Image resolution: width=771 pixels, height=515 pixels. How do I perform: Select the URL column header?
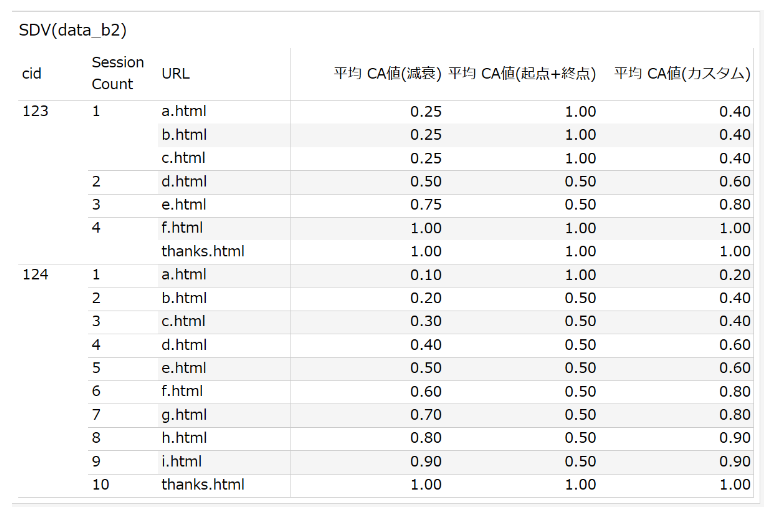(175, 73)
